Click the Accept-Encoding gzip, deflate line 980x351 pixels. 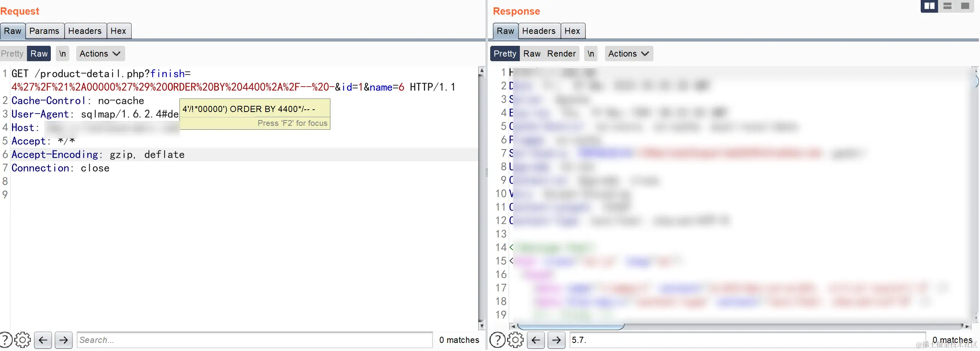[x=98, y=154]
